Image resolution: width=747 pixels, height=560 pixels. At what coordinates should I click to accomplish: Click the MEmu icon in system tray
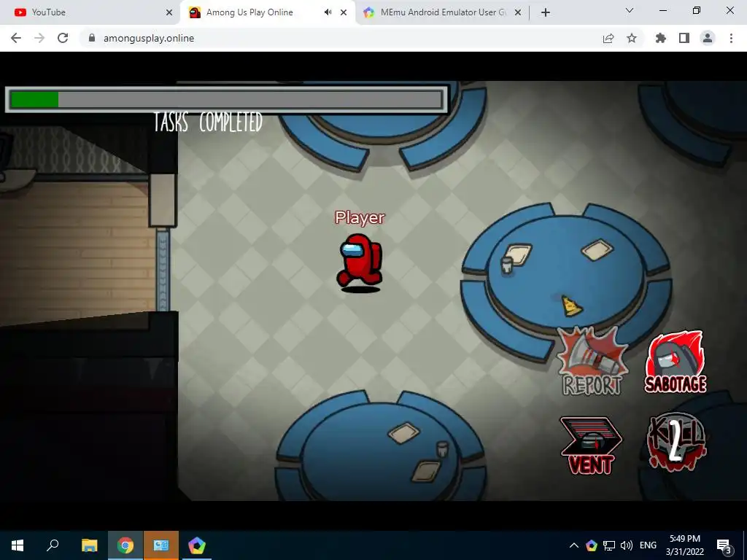pos(592,545)
